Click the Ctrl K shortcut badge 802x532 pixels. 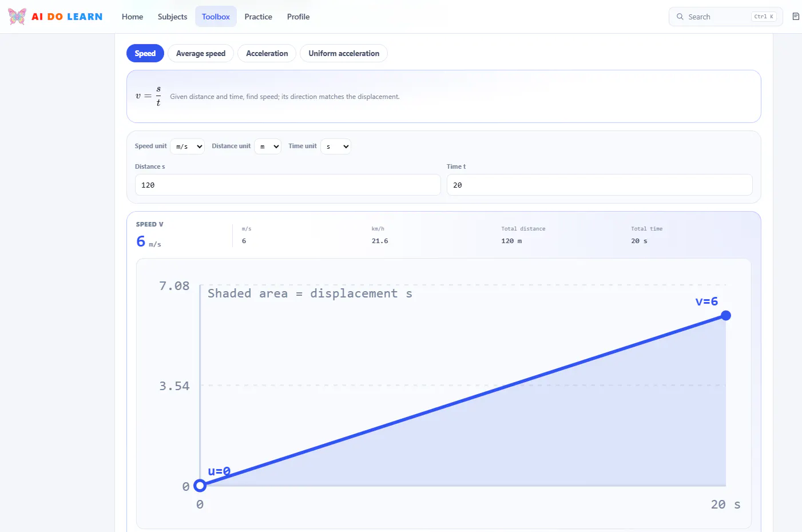click(764, 17)
